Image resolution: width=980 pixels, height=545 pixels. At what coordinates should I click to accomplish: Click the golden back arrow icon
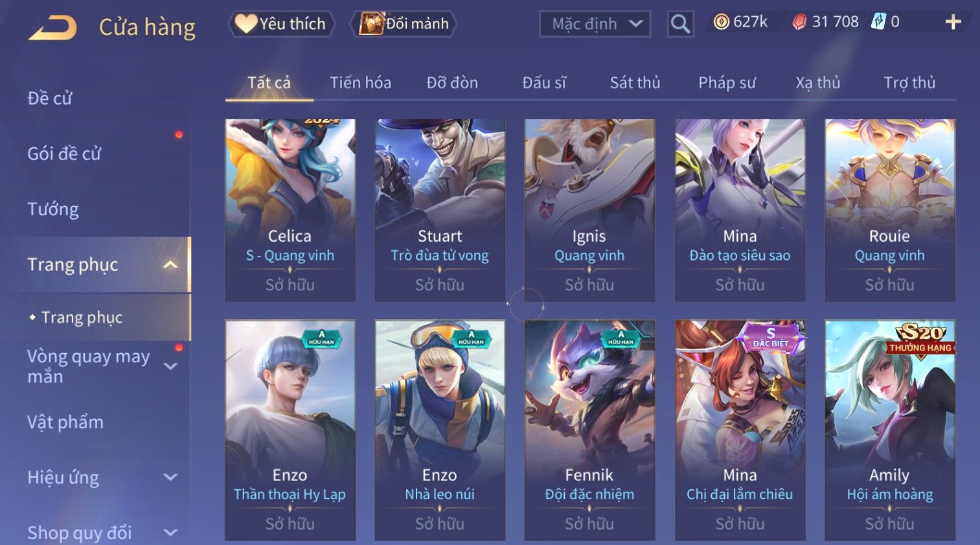coord(53,28)
